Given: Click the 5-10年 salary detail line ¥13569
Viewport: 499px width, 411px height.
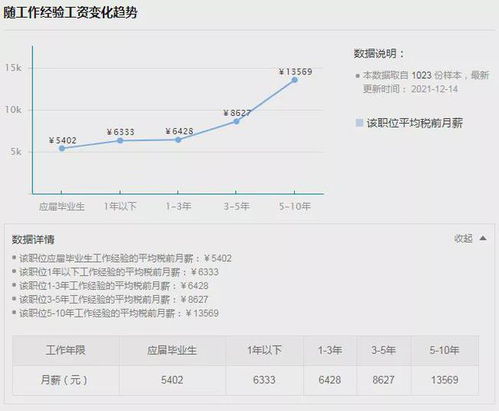Looking at the screenshot, I should pos(119,313).
